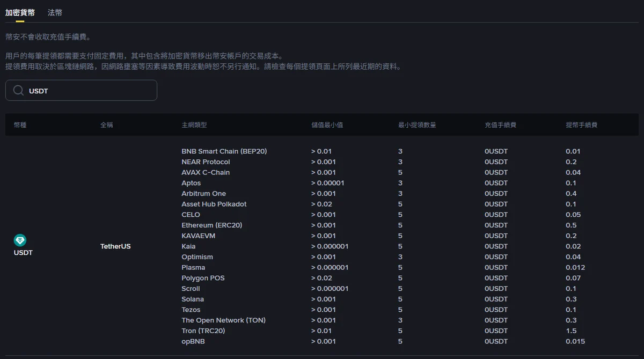Click the 幣種 column header
Viewport: 644px width, 359px height.
click(20, 125)
